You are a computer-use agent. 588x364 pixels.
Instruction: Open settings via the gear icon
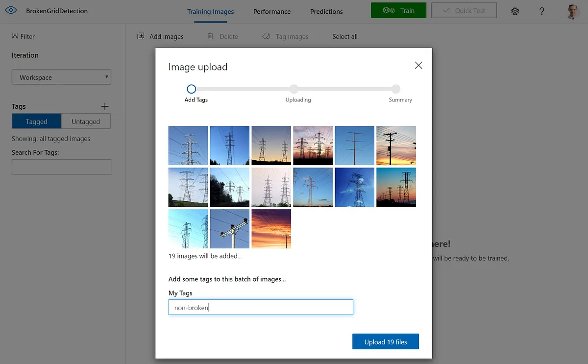[x=515, y=11]
